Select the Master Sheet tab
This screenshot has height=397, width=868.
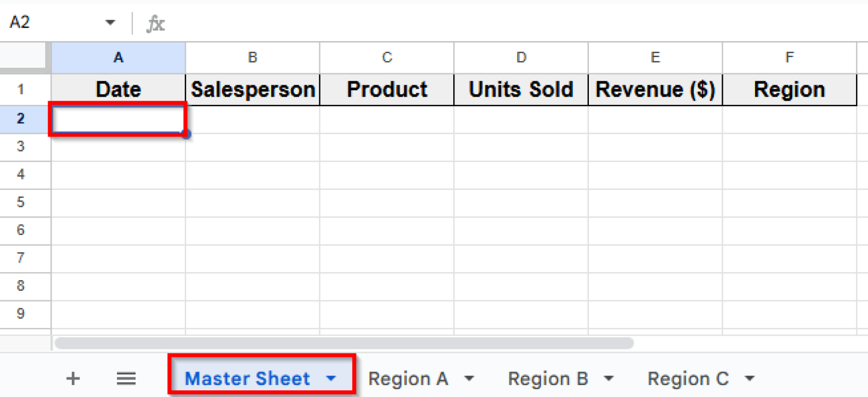tap(247, 378)
